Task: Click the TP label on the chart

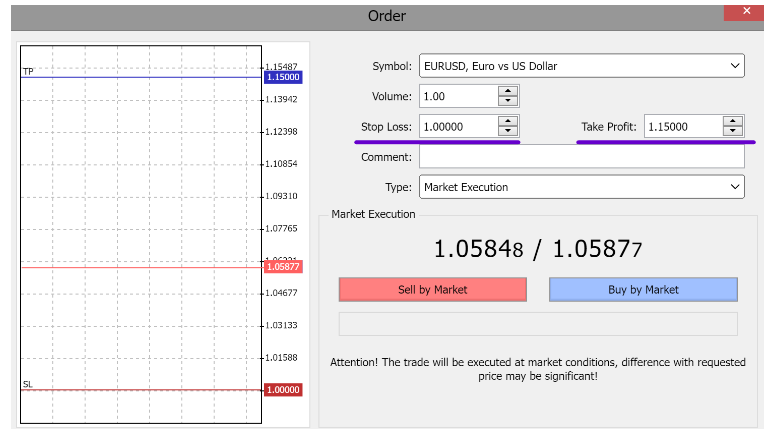Action: (x=28, y=72)
